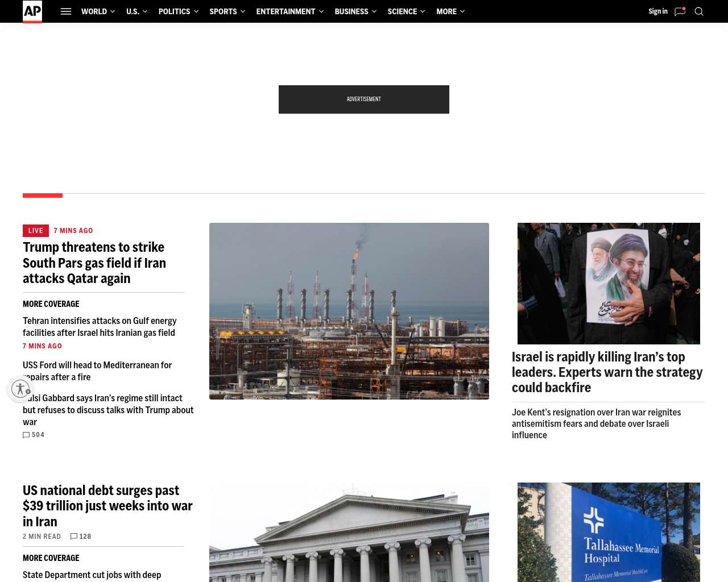Expand the Politics dropdown chevron
The image size is (728, 582).
[x=196, y=11]
